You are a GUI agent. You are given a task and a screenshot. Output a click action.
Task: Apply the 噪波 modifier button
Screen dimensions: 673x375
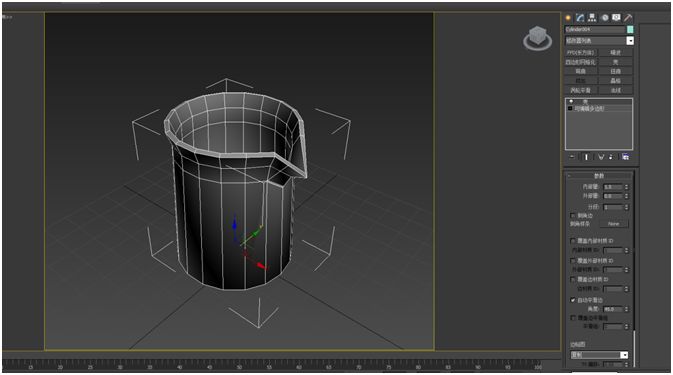[616, 52]
